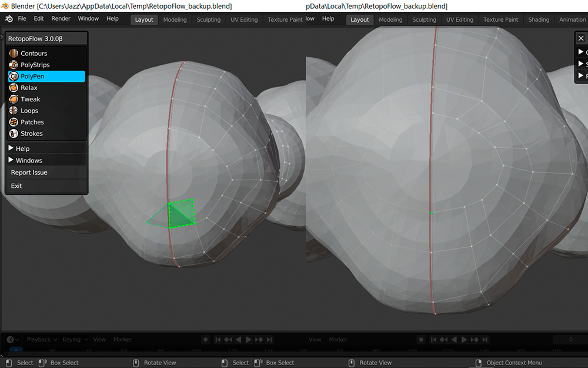The image size is (588, 368).
Task: Switch to Sculpting tab in left window
Action: [209, 19]
